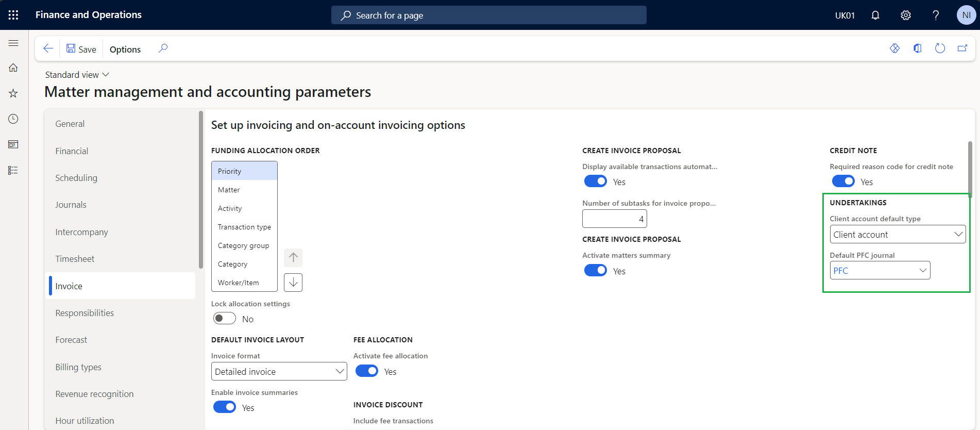Open the Billing types tab

click(x=121, y=367)
